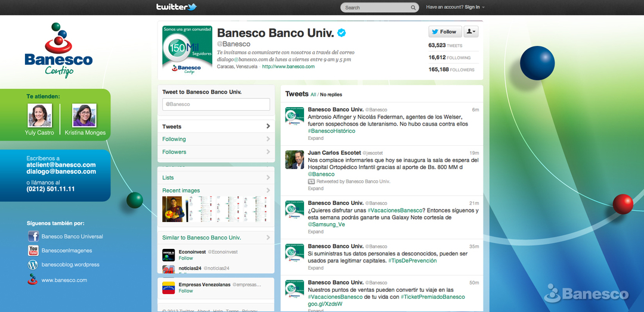Expand the first tweet about Ambrosio Alfinger
644x312 pixels.
click(315, 138)
